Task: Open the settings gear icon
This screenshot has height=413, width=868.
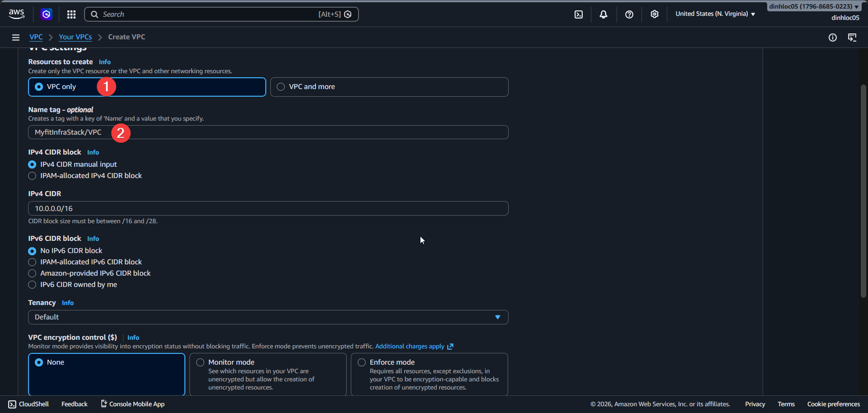Action: click(x=655, y=14)
